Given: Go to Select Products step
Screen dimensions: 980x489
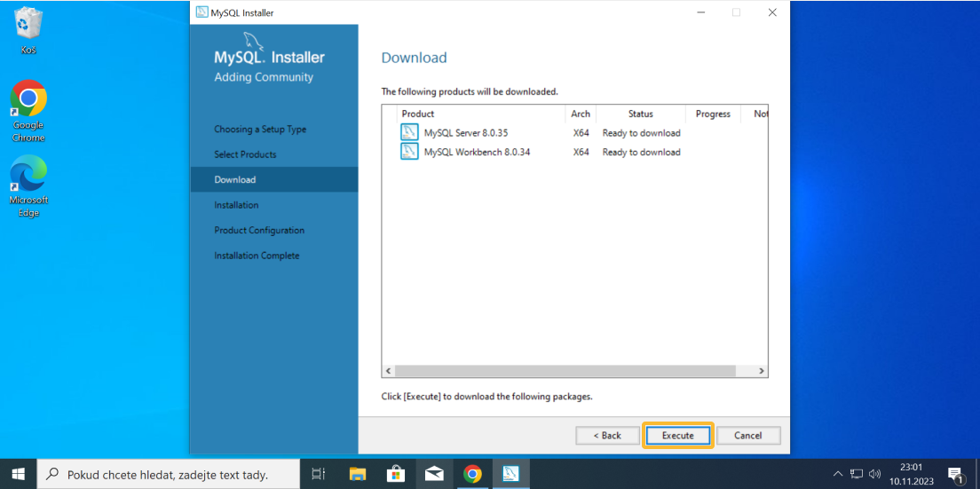Looking at the screenshot, I should 245,154.
